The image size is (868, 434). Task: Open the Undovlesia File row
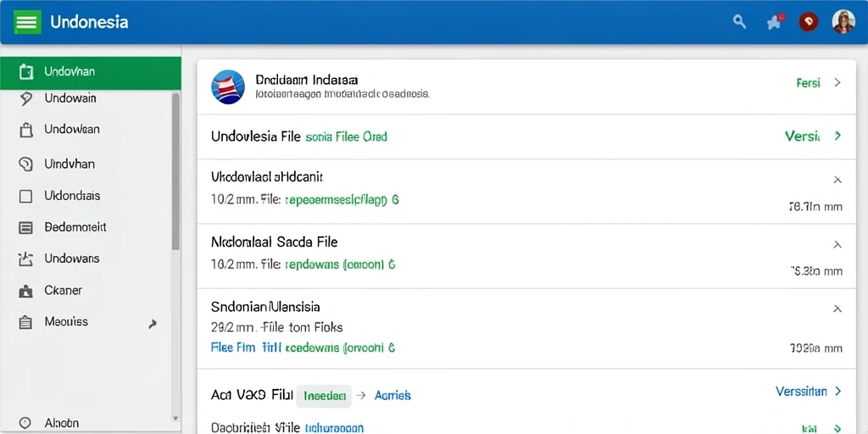point(526,136)
